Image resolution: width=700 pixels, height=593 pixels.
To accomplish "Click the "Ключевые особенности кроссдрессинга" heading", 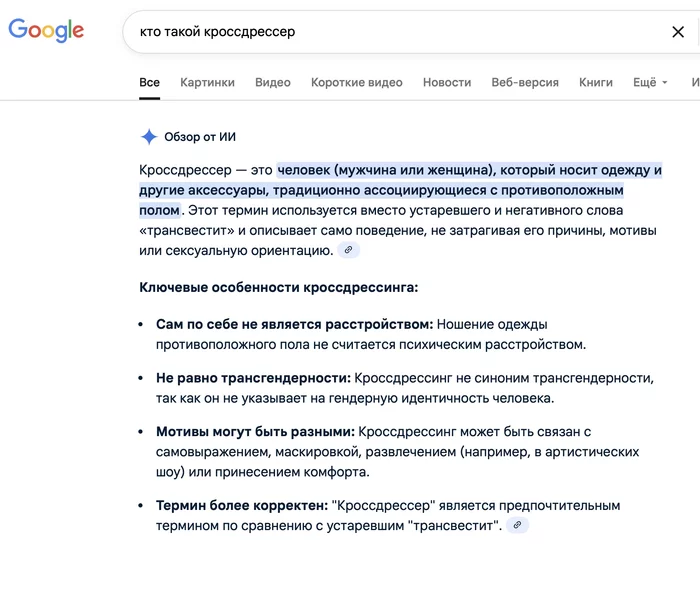I will (279, 288).
